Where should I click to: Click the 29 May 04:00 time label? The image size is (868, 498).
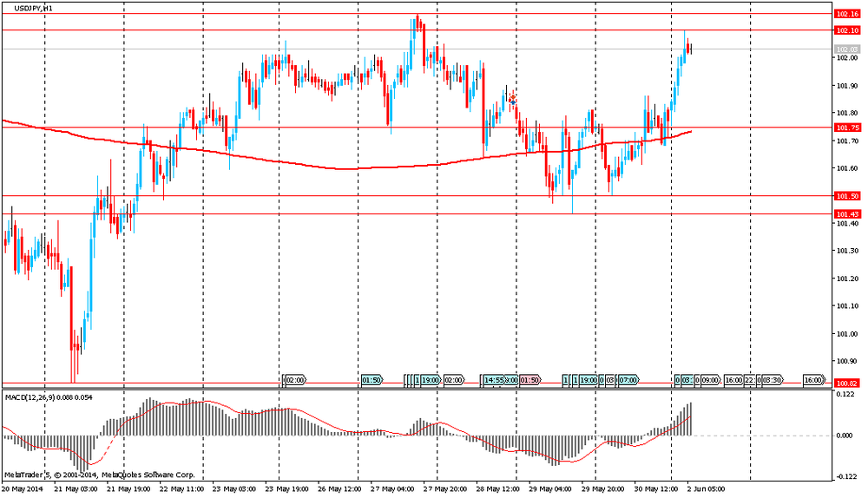[x=549, y=489]
